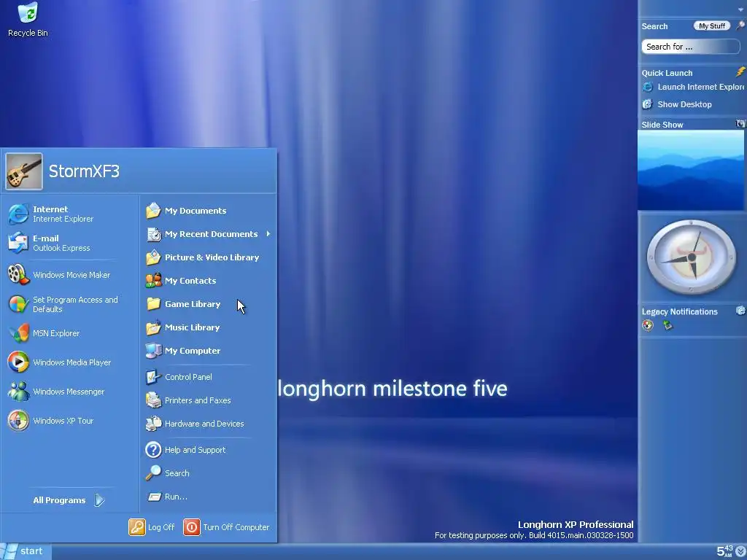Open the sidebar dropdown arrow at top
Screen dimensions: 747x560
coord(740,9)
